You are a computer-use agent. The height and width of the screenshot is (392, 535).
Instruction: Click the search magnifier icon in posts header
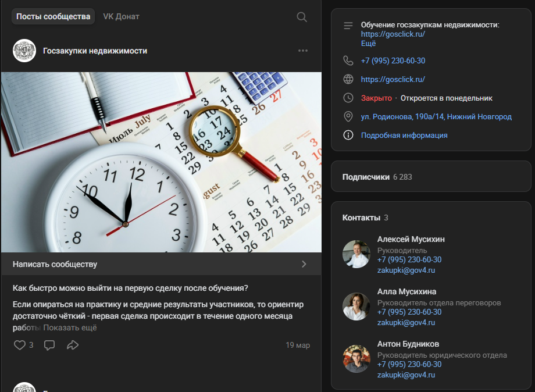[302, 17]
